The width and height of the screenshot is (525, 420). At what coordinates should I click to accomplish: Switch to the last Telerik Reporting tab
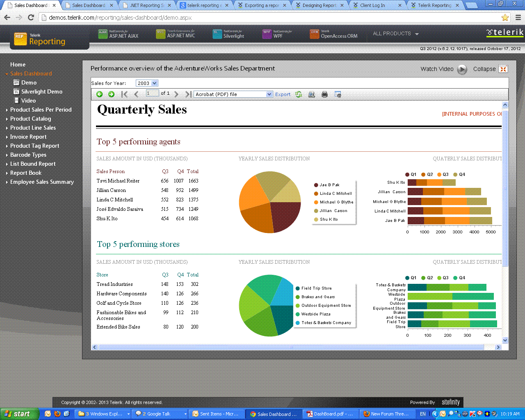(x=435, y=5)
